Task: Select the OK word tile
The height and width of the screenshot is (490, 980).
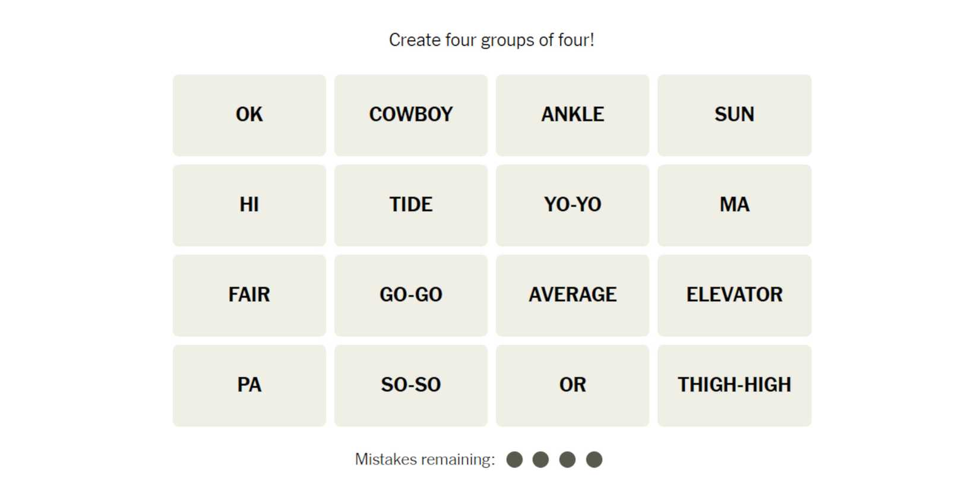Action: pyautogui.click(x=249, y=115)
